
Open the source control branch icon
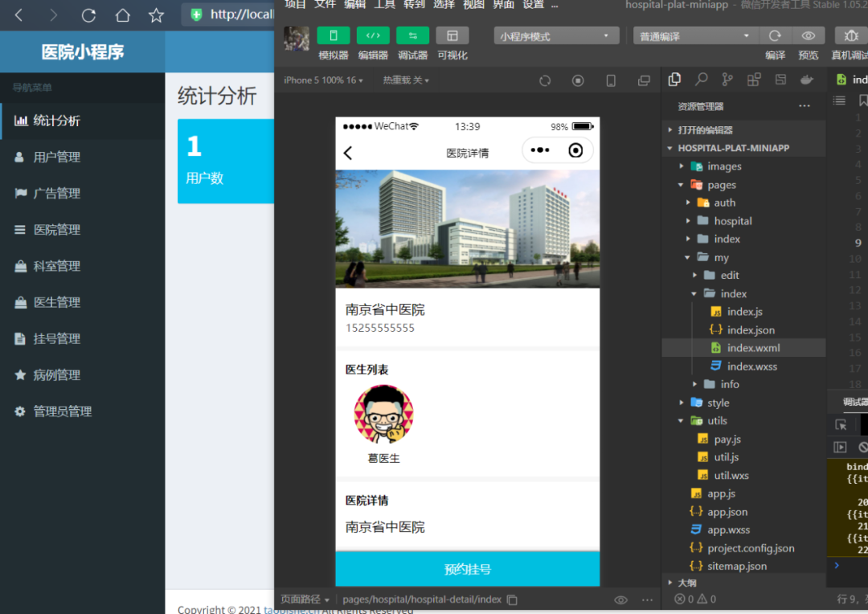(x=727, y=80)
